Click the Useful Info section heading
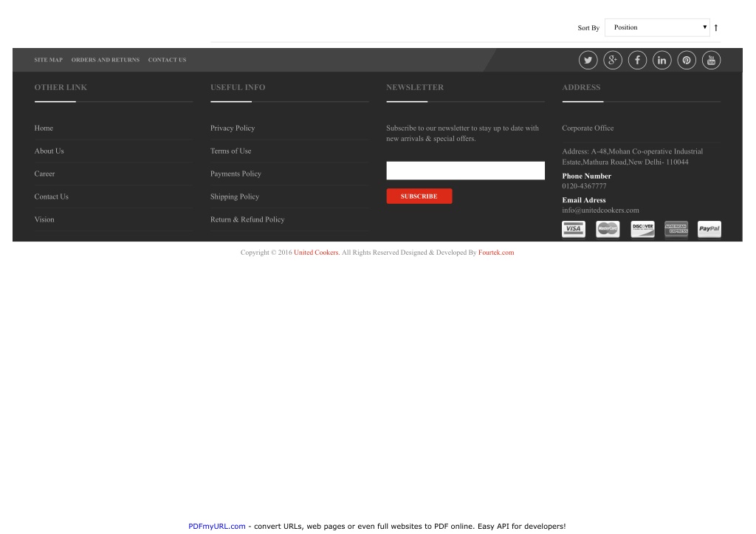 (x=238, y=87)
